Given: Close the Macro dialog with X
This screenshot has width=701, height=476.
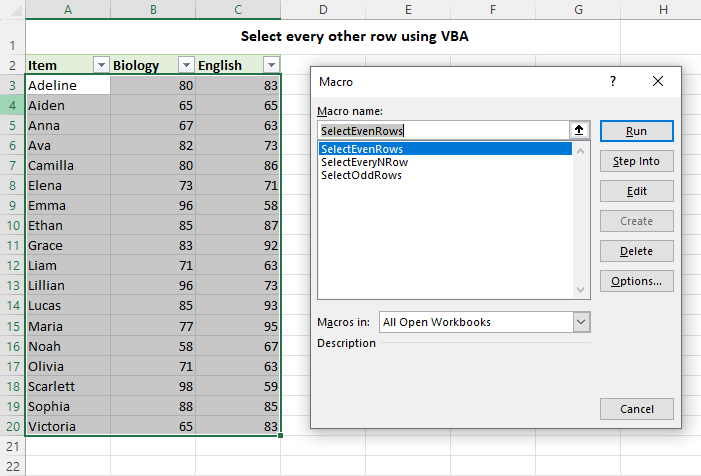Looking at the screenshot, I should click(x=657, y=81).
